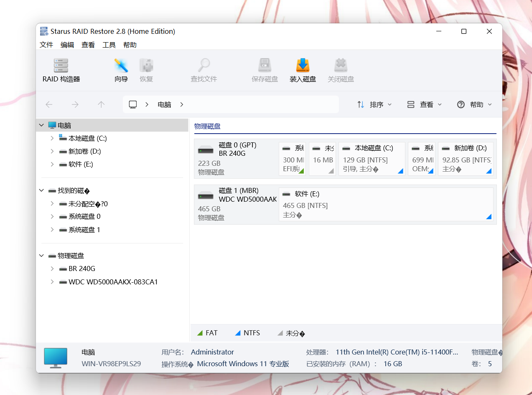Open the 编辑 menu
The height and width of the screenshot is (395, 532).
67,45
